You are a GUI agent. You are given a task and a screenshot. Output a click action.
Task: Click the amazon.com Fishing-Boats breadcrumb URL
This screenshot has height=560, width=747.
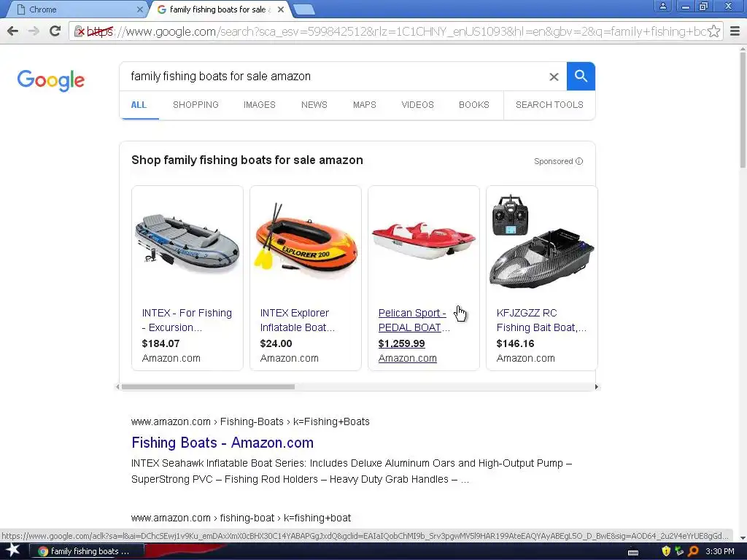tap(250, 421)
